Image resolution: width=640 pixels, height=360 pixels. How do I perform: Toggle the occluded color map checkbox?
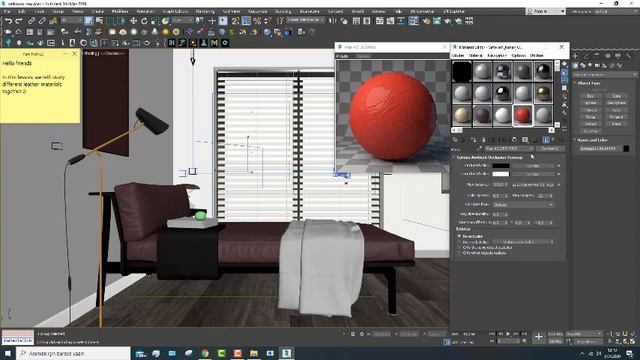[558, 166]
